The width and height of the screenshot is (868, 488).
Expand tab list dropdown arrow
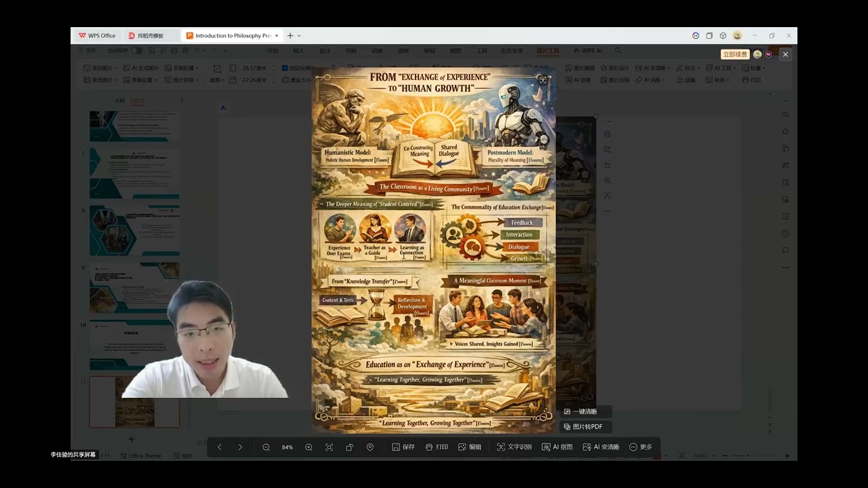point(299,35)
